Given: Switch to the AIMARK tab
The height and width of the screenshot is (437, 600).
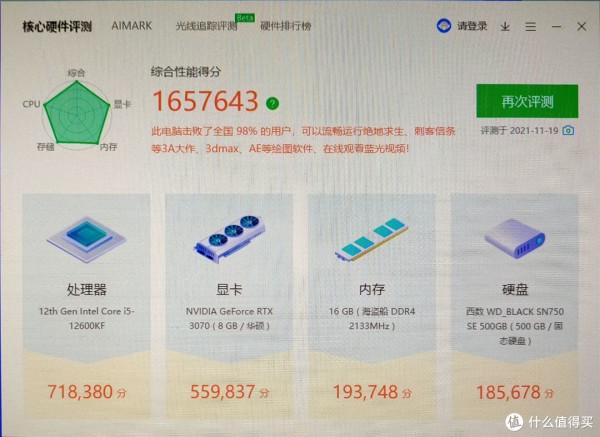Looking at the screenshot, I should click(x=132, y=26).
